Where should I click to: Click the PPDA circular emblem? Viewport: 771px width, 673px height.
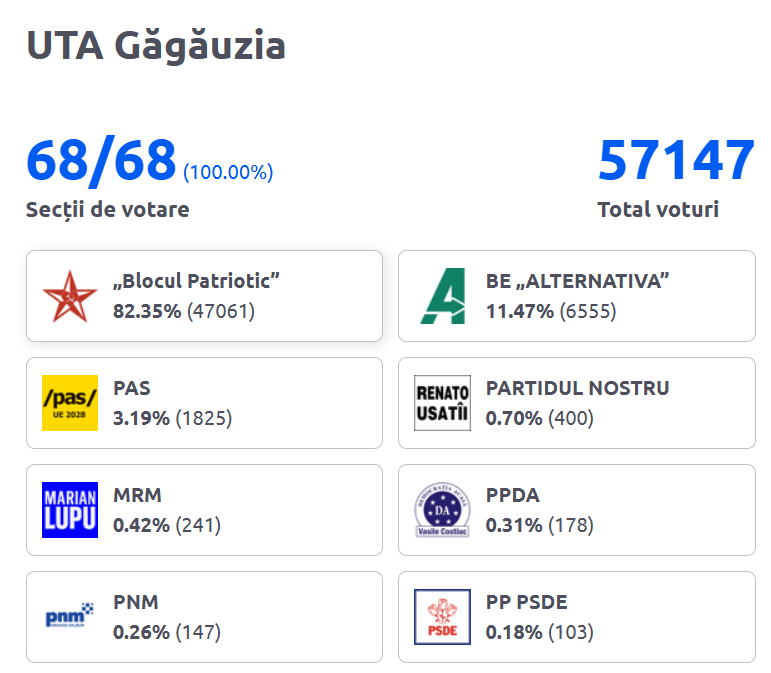click(x=442, y=510)
